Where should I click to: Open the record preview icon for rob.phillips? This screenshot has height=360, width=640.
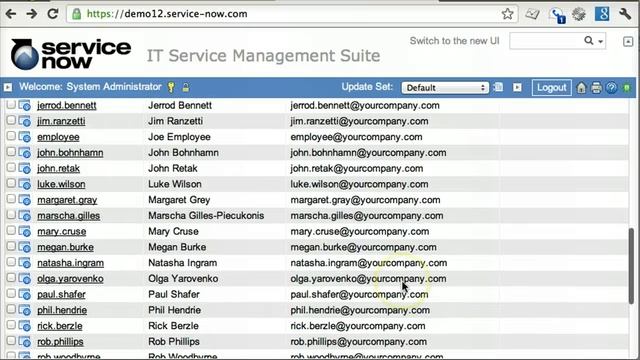[x=24, y=342]
